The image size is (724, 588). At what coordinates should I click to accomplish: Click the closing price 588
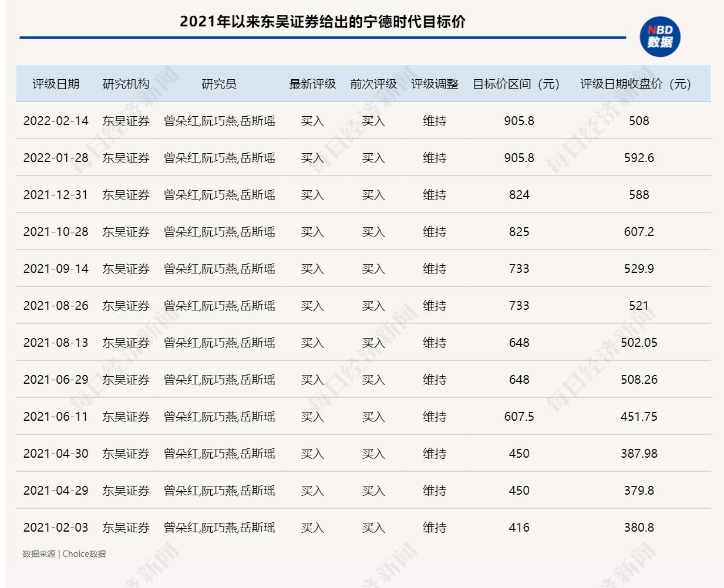coord(639,195)
